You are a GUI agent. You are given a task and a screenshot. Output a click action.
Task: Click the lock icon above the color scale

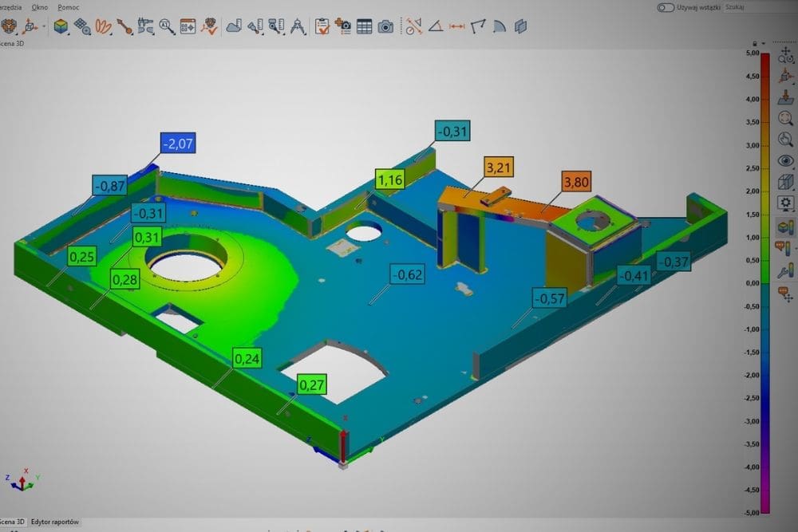(x=754, y=44)
